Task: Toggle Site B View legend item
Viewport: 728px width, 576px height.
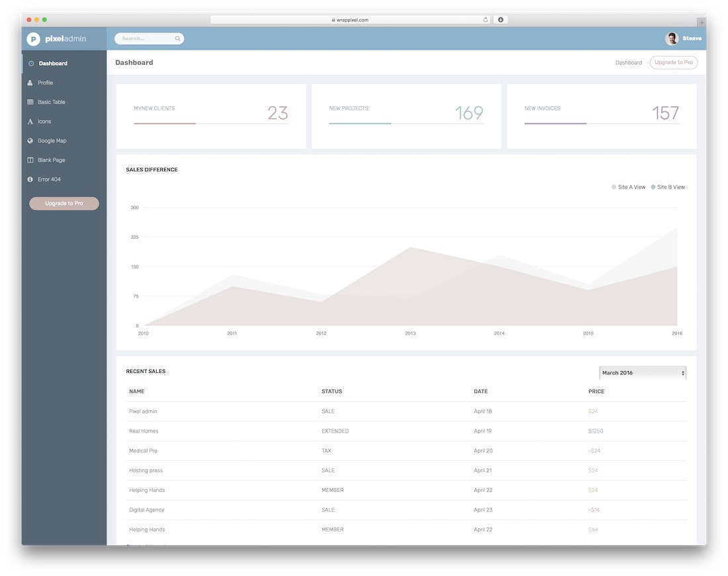Action: [x=668, y=187]
